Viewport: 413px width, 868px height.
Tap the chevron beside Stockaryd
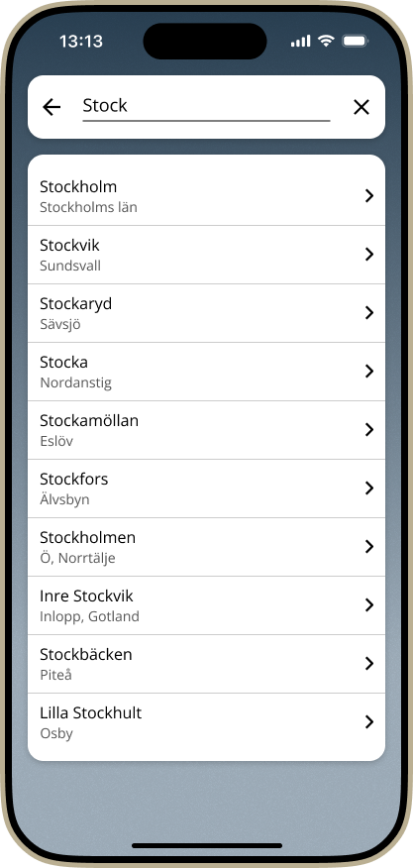pyautogui.click(x=369, y=313)
